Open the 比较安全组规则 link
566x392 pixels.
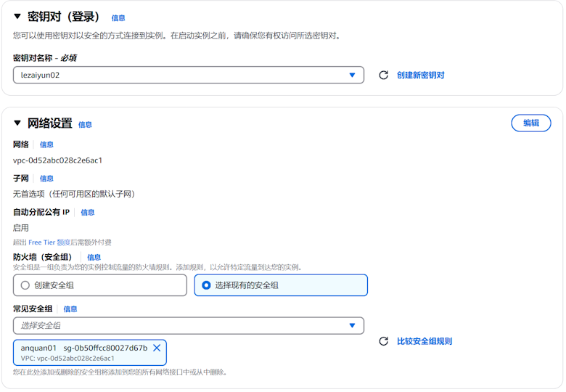(x=424, y=341)
